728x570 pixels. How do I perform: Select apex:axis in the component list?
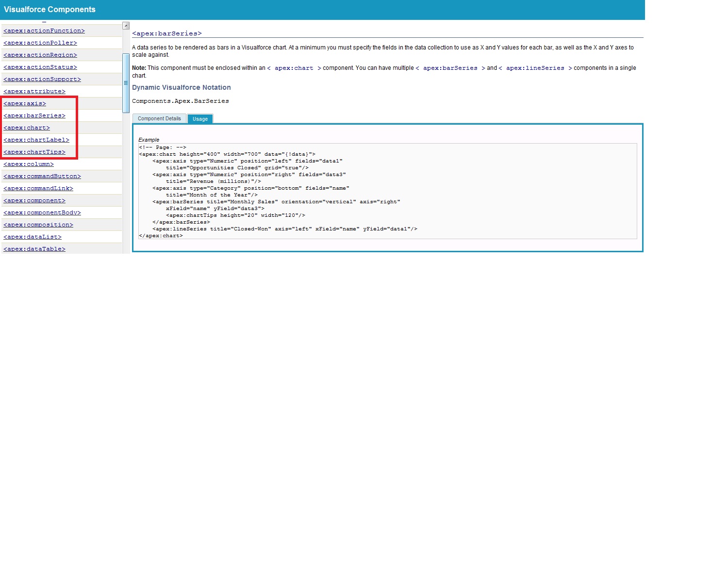(25, 103)
